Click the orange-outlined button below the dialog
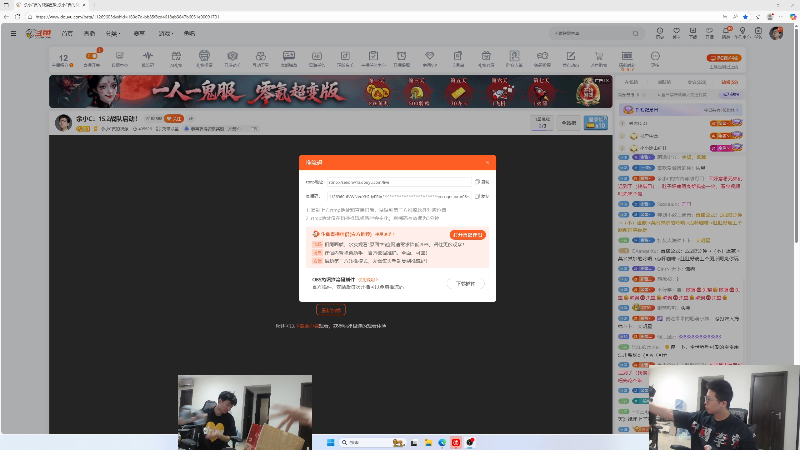This screenshot has height=450, width=800. coord(331,310)
